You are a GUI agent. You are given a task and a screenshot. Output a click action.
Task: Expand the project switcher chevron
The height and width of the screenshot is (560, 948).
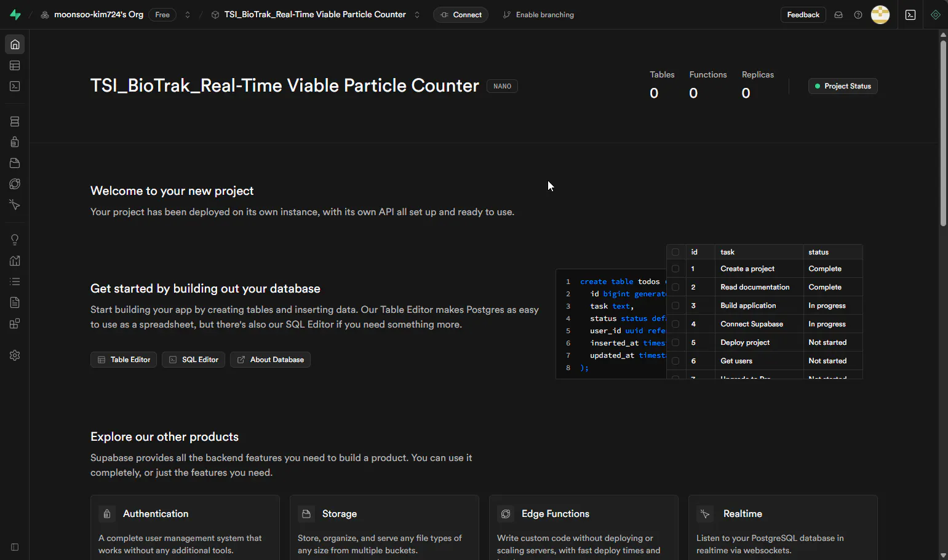point(417,15)
